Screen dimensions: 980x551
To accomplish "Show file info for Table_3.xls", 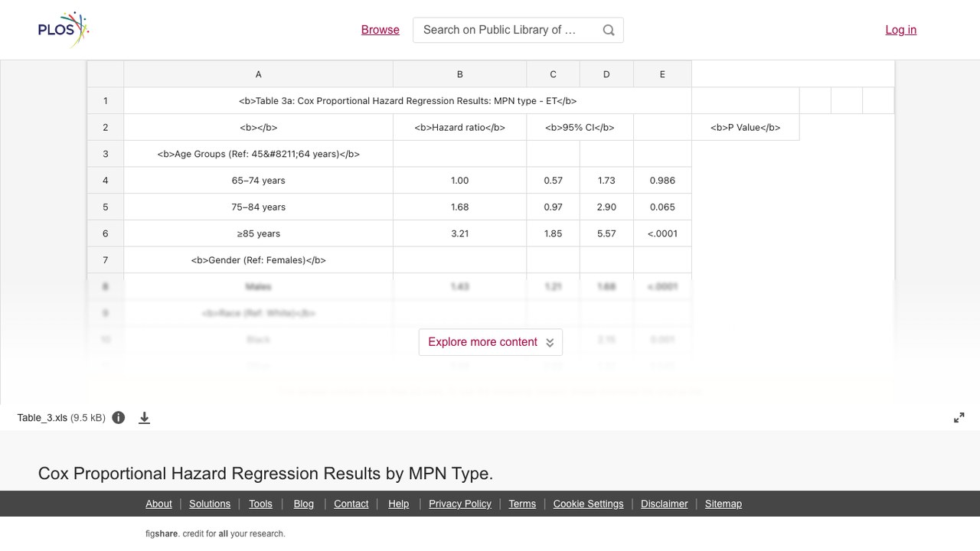I will pos(119,418).
